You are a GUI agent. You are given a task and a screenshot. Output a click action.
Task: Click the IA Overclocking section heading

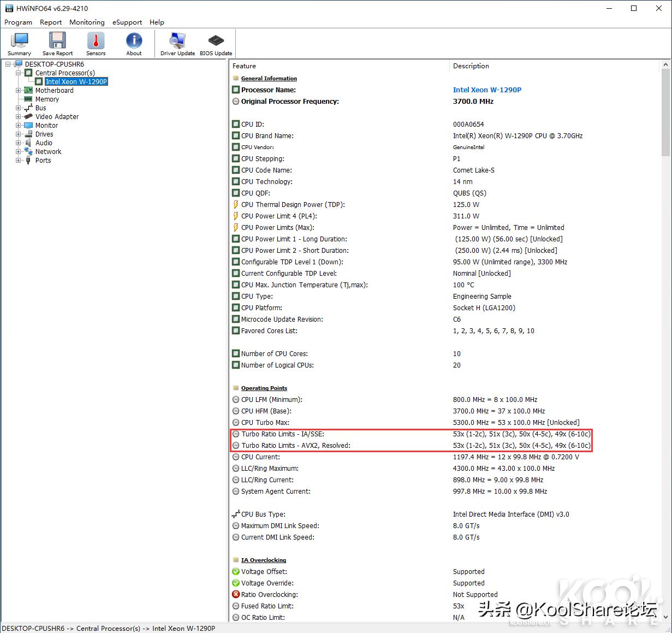264,560
